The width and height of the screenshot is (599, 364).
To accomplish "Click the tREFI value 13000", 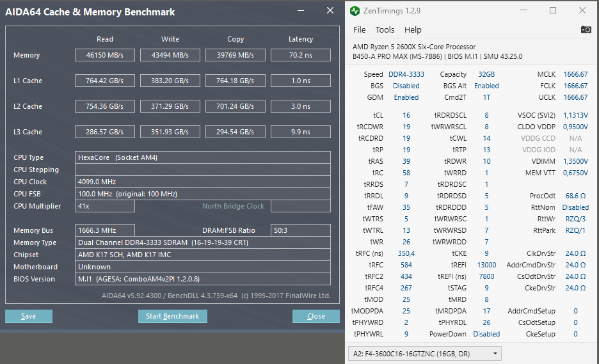I will pyautogui.click(x=486, y=265).
